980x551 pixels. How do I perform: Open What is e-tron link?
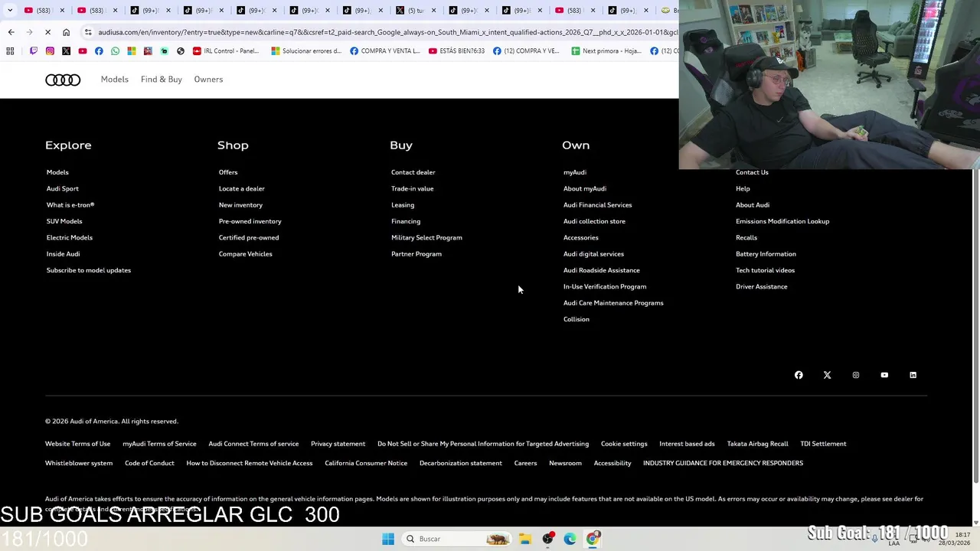[70, 205]
